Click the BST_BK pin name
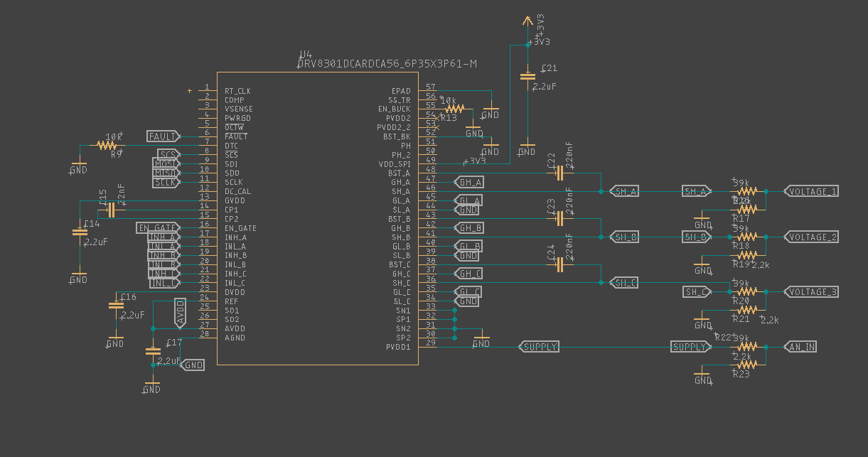The width and height of the screenshot is (868, 457). (x=397, y=136)
